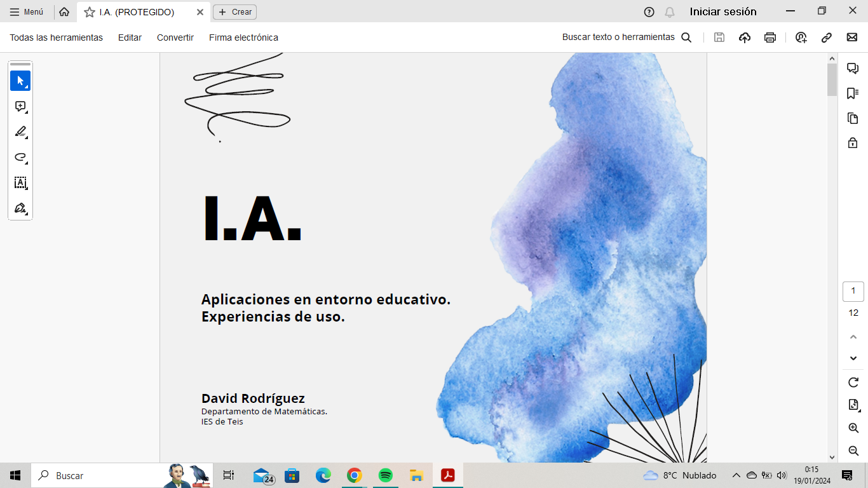Go to next page with down chevron

click(x=853, y=358)
